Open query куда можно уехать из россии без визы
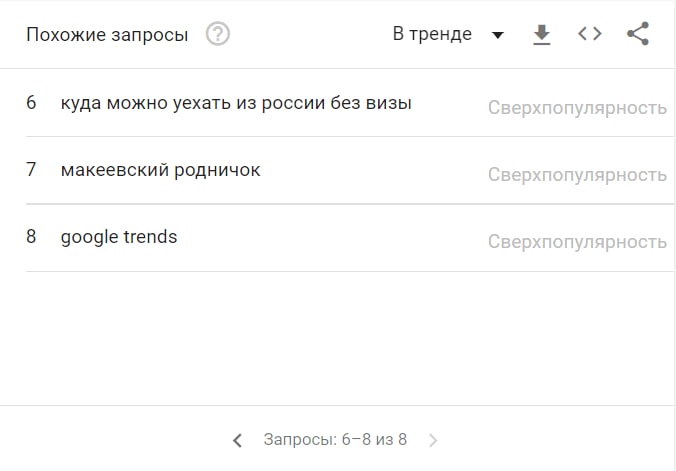 point(236,103)
